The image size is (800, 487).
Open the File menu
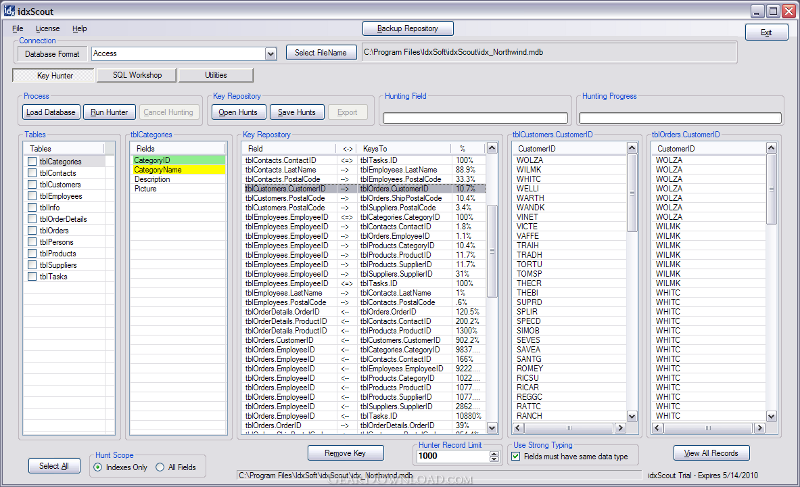point(18,29)
